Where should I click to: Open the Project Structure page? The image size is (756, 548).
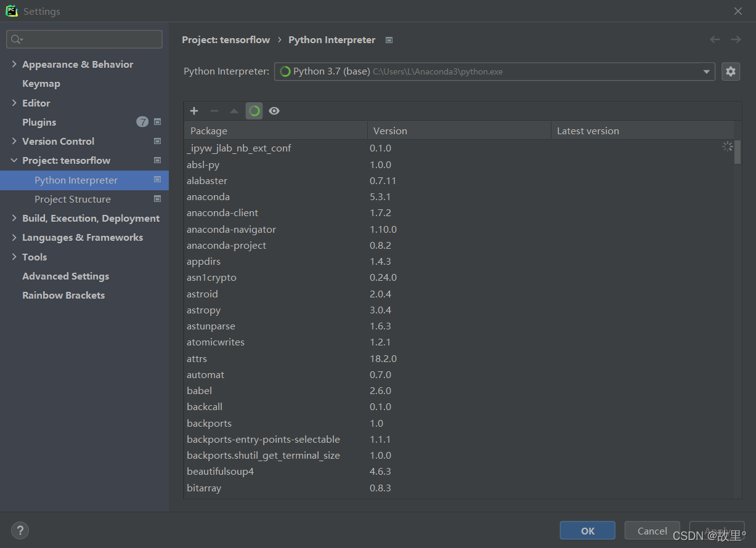(73, 199)
